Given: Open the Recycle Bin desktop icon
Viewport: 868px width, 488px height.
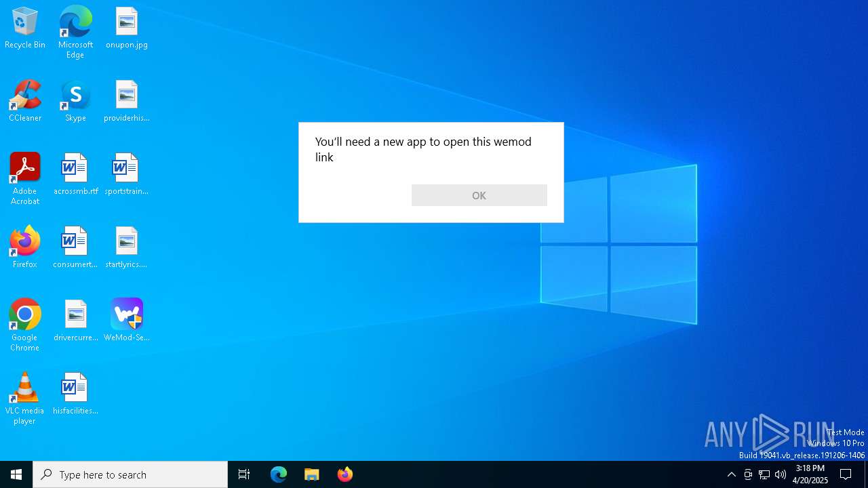Looking at the screenshot, I should point(25,28).
